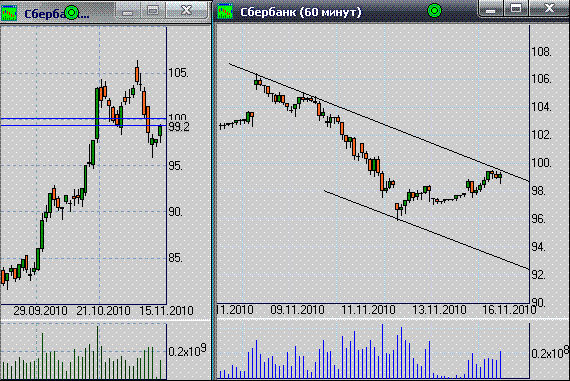Close the left Сбербанк chart window
The height and width of the screenshot is (381, 570).
click(x=186, y=11)
